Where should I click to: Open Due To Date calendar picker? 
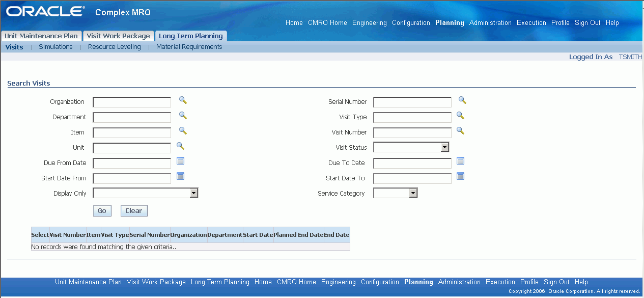click(x=460, y=161)
